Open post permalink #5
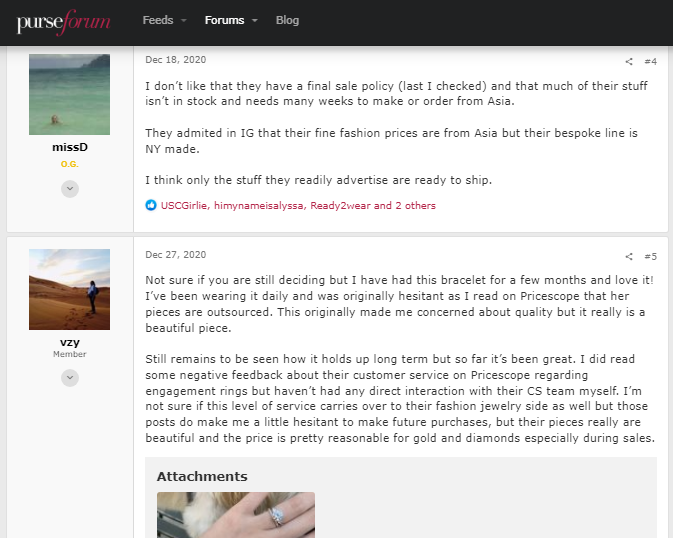This screenshot has width=673, height=538. pos(650,256)
